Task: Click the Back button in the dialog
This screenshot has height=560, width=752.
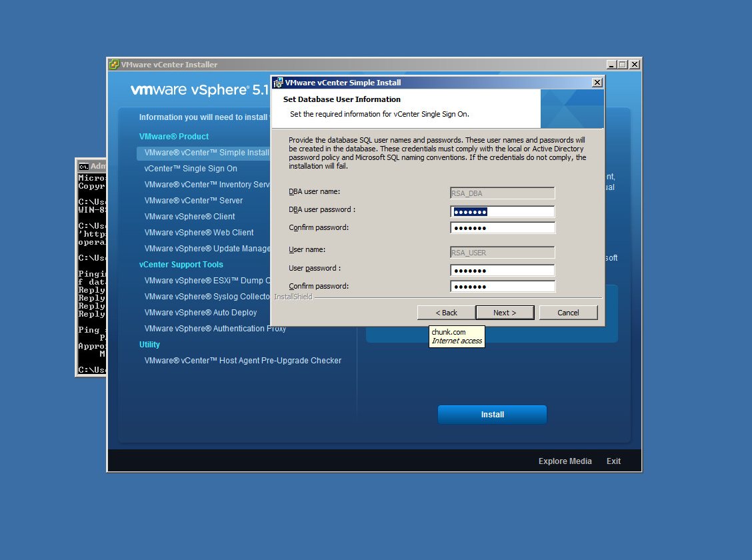Action: tap(446, 313)
